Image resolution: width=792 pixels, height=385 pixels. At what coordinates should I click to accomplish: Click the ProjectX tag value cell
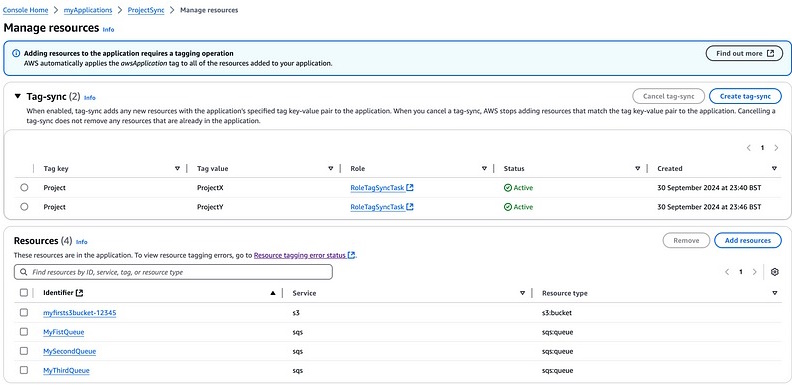[x=210, y=187]
